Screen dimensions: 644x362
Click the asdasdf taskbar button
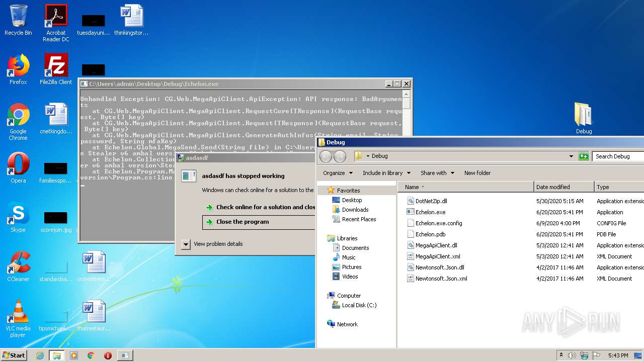click(x=125, y=355)
